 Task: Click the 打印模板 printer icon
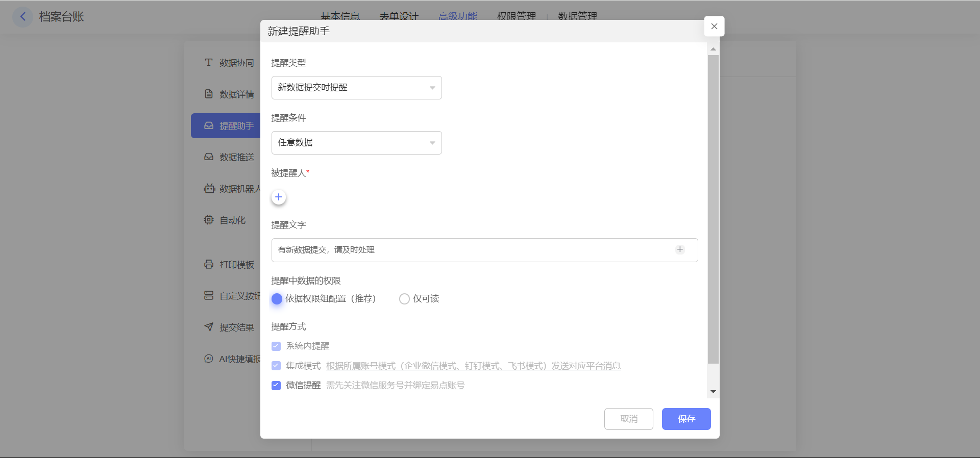click(x=209, y=265)
